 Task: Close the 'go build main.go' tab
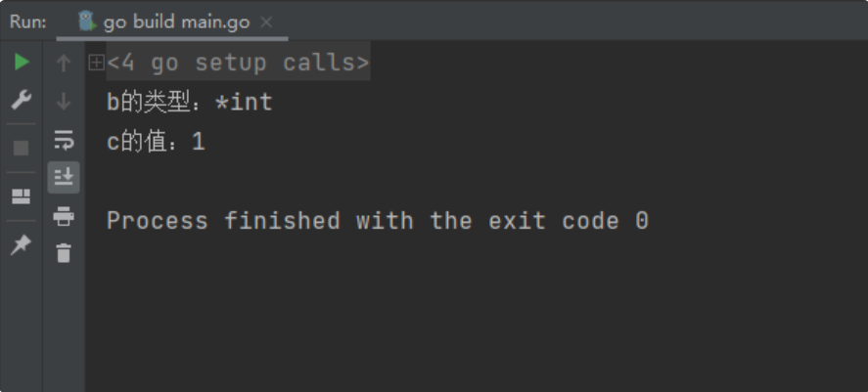pyautogui.click(x=266, y=22)
